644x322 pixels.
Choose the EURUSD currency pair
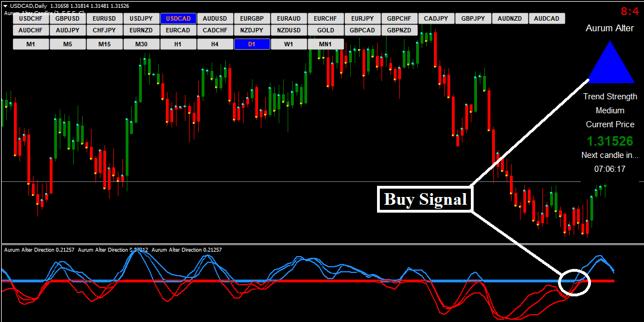pyautogui.click(x=104, y=18)
